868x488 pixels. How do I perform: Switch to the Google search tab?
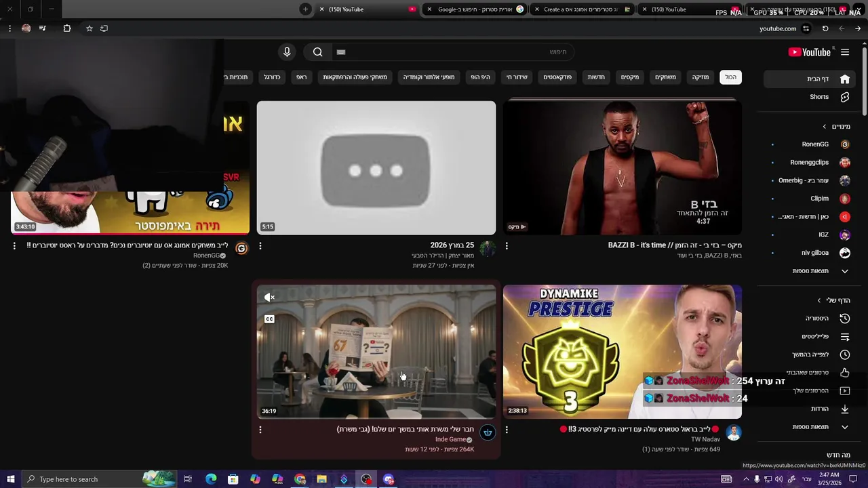(x=475, y=9)
